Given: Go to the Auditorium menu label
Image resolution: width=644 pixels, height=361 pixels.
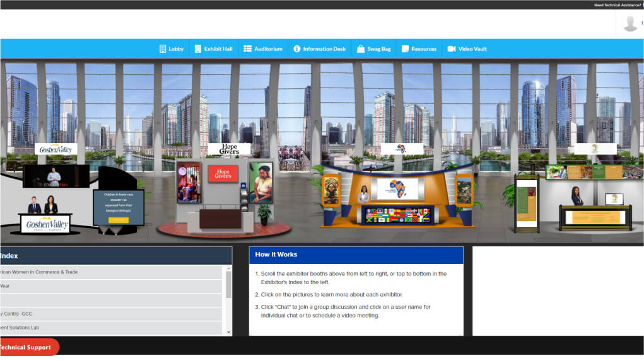Looking at the screenshot, I should pos(268,49).
